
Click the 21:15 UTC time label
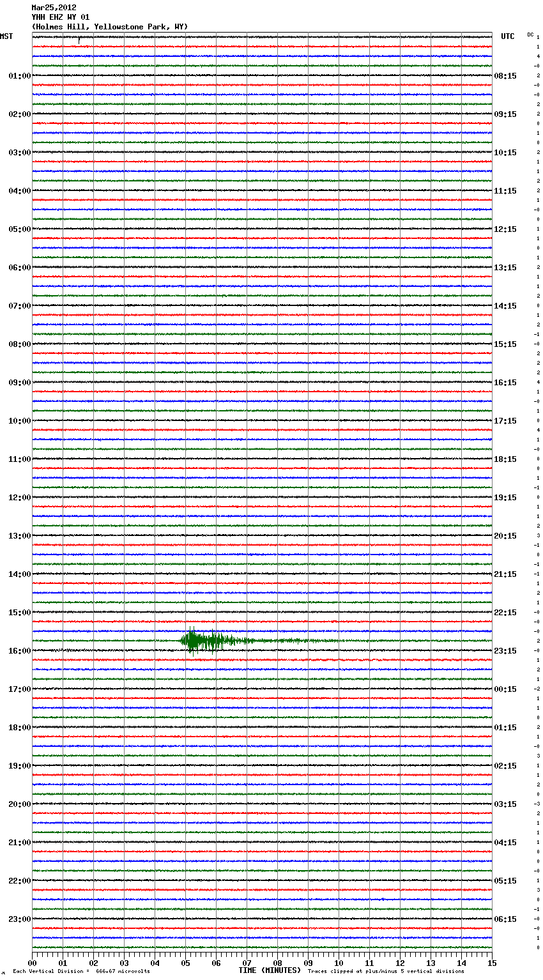[505, 574]
